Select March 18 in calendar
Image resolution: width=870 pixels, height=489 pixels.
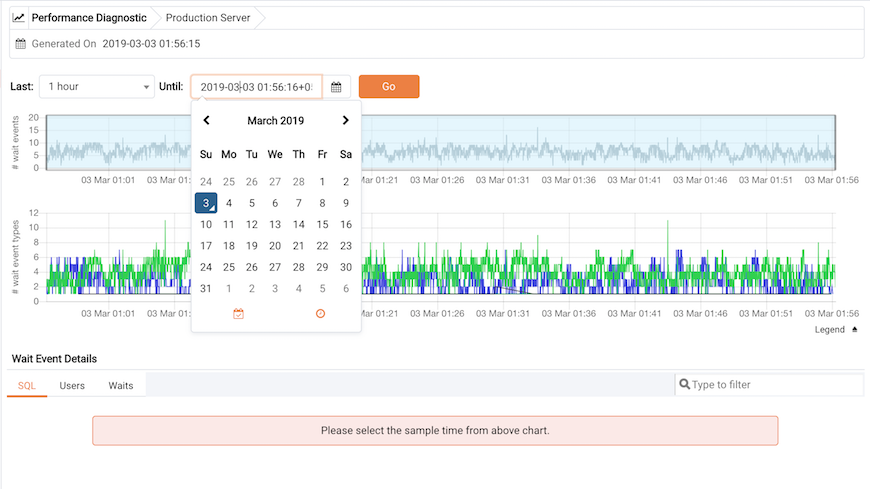pyautogui.click(x=229, y=246)
